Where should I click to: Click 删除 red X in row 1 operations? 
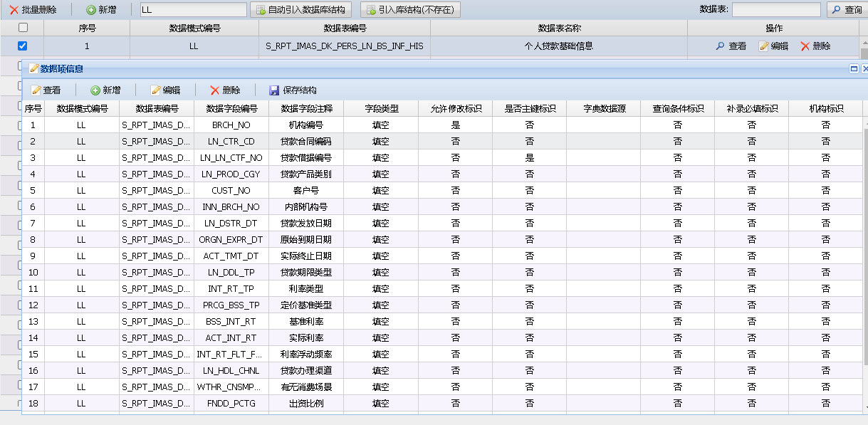point(805,46)
